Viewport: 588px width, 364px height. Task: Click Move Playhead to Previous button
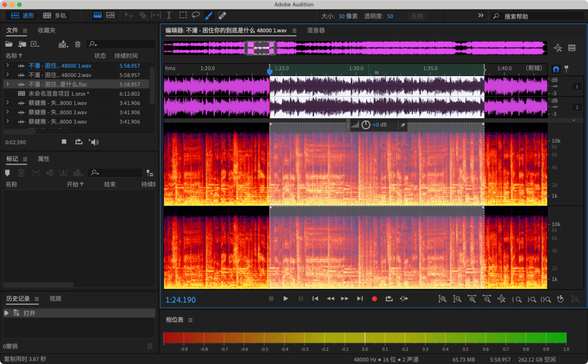(x=316, y=298)
